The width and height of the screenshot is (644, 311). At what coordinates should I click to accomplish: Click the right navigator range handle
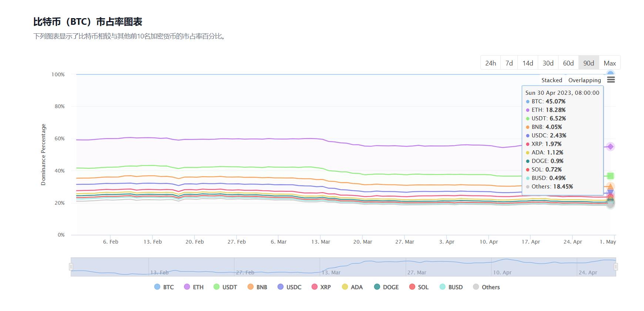pyautogui.click(x=616, y=267)
